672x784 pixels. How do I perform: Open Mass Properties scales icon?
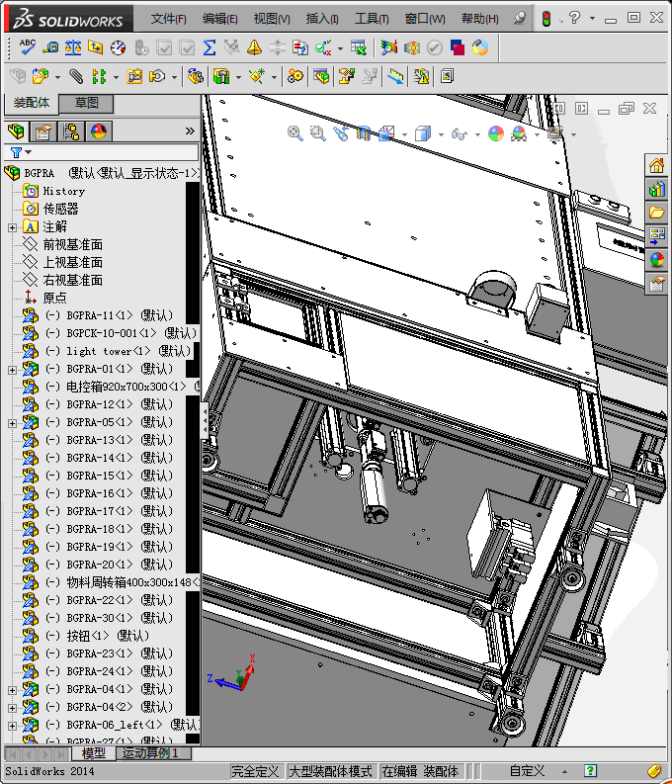(73, 47)
